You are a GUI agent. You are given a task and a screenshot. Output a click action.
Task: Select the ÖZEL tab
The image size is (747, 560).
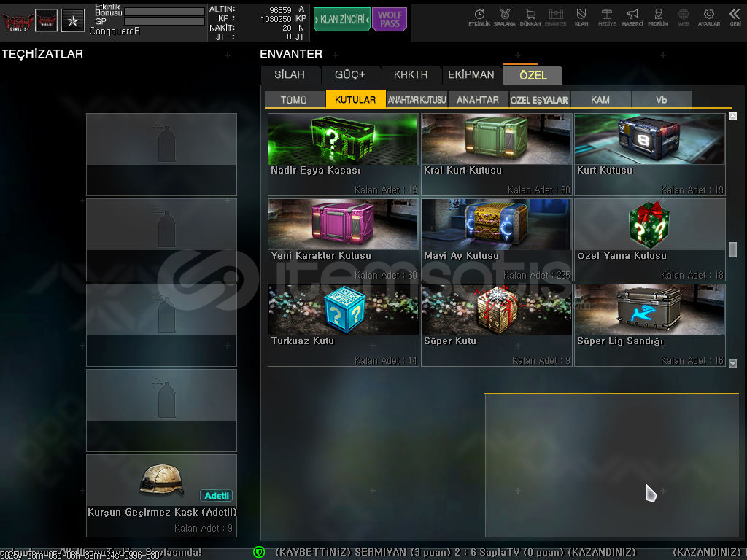[533, 75]
